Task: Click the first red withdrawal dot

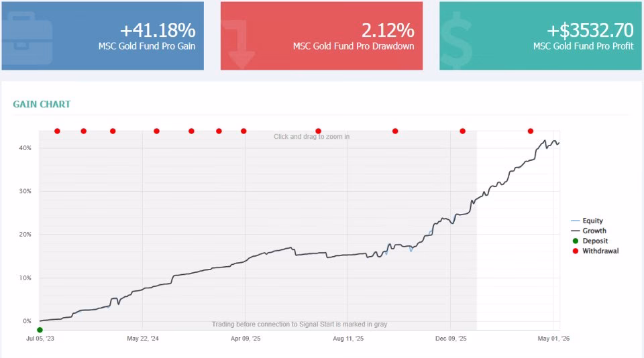Action: [57, 131]
